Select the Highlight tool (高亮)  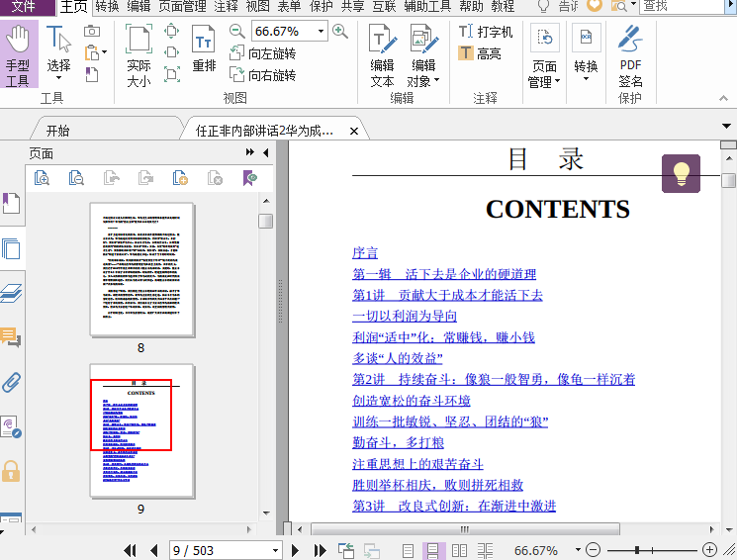tap(480, 53)
